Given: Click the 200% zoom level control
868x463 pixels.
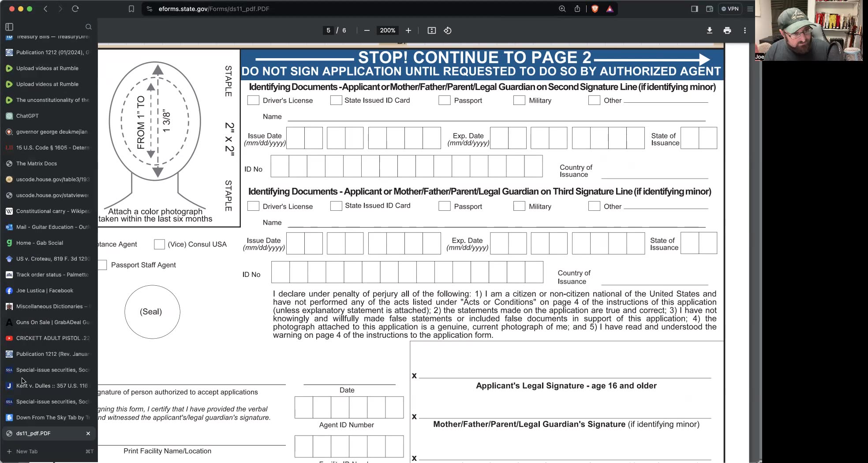Looking at the screenshot, I should [x=387, y=30].
